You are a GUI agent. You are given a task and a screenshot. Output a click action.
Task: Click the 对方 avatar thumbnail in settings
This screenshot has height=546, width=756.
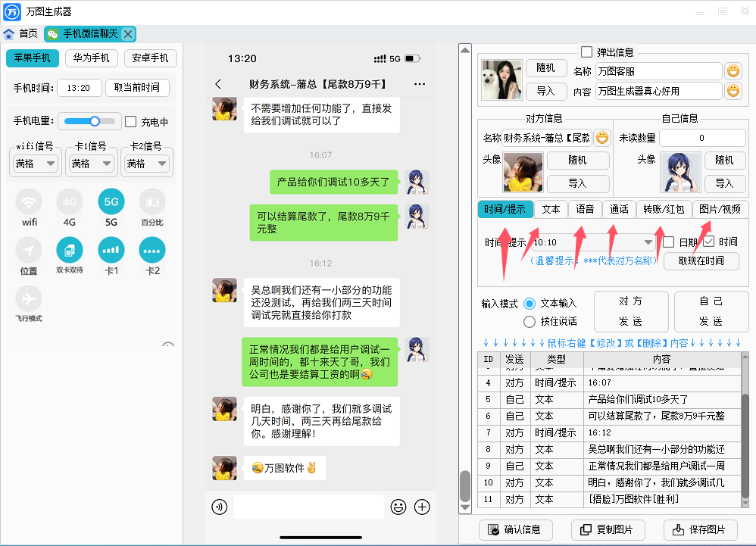click(523, 172)
